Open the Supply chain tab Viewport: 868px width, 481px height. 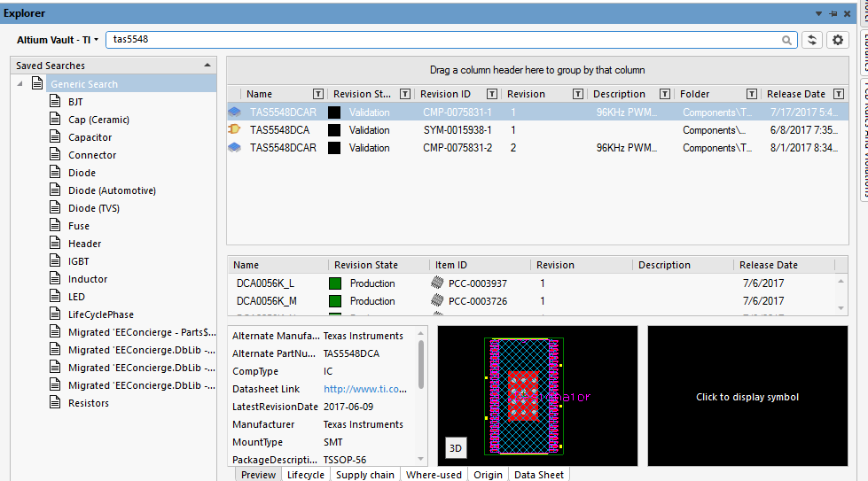364,475
